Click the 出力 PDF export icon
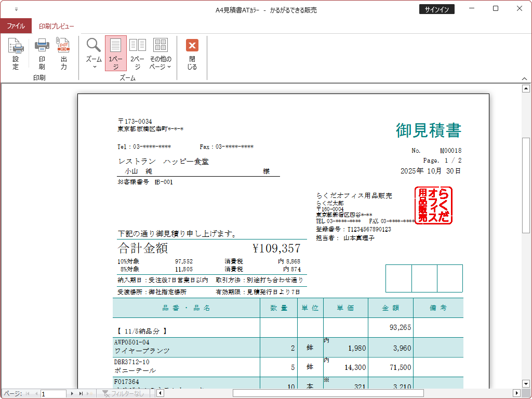Screen dimensions: 532x399 [x=63, y=54]
